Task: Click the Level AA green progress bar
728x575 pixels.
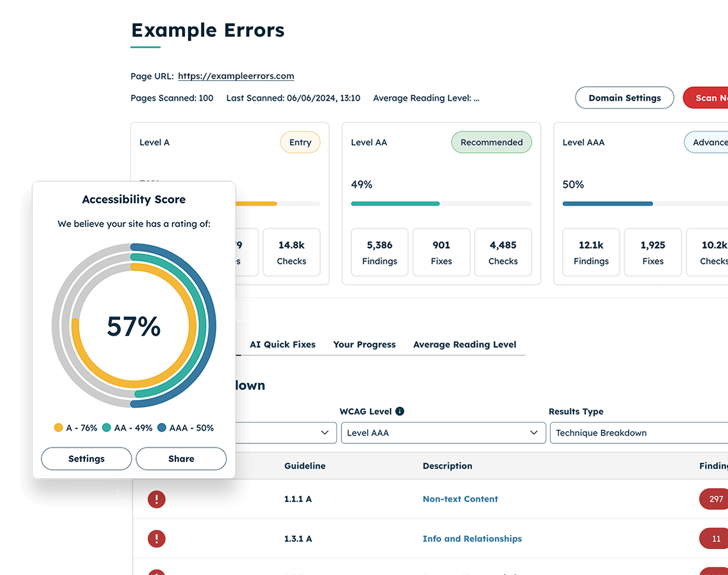Action: tap(395, 204)
